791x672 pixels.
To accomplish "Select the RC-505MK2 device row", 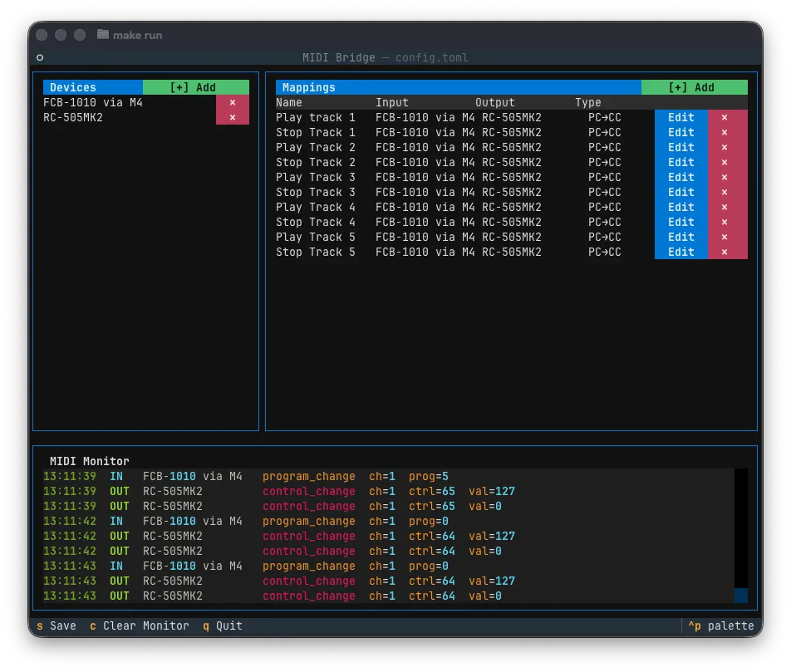I will [x=129, y=118].
